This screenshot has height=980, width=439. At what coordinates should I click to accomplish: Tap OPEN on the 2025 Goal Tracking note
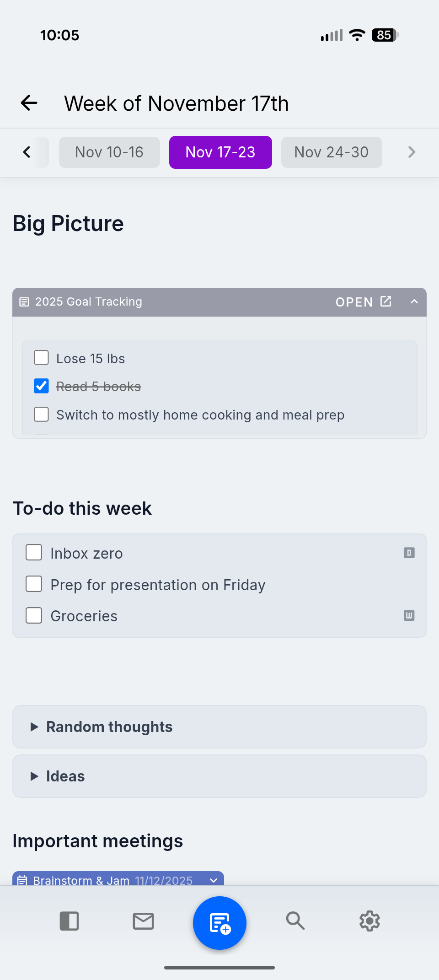[354, 302]
